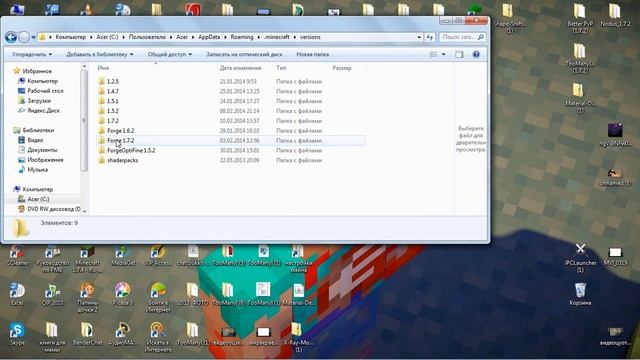Select the MediaGet desktop shortcut
The width and height of the screenshot is (640, 360).
pos(123,256)
